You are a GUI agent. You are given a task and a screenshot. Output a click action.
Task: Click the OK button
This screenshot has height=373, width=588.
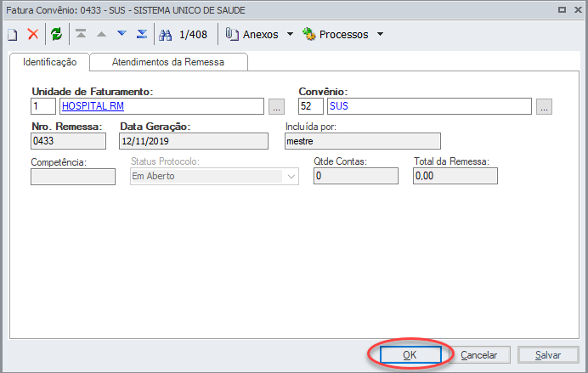coord(410,354)
